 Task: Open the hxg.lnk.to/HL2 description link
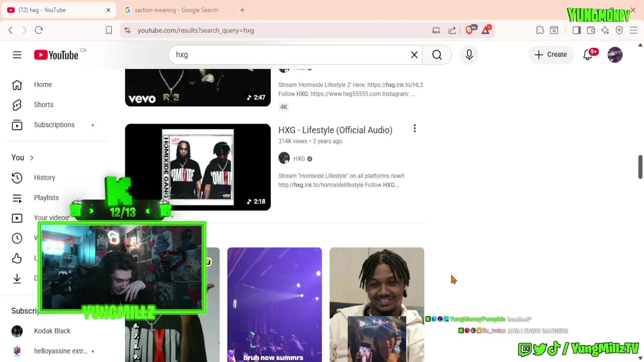(395, 85)
